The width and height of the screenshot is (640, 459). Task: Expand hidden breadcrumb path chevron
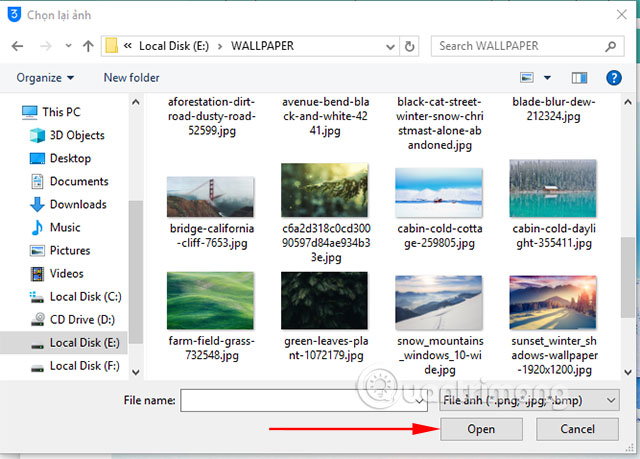point(127,46)
